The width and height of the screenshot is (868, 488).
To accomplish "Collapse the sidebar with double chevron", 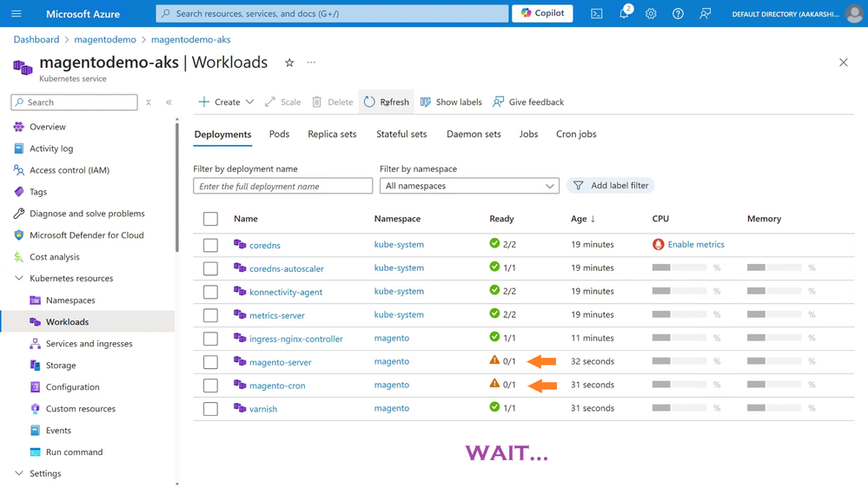I will click(x=169, y=102).
